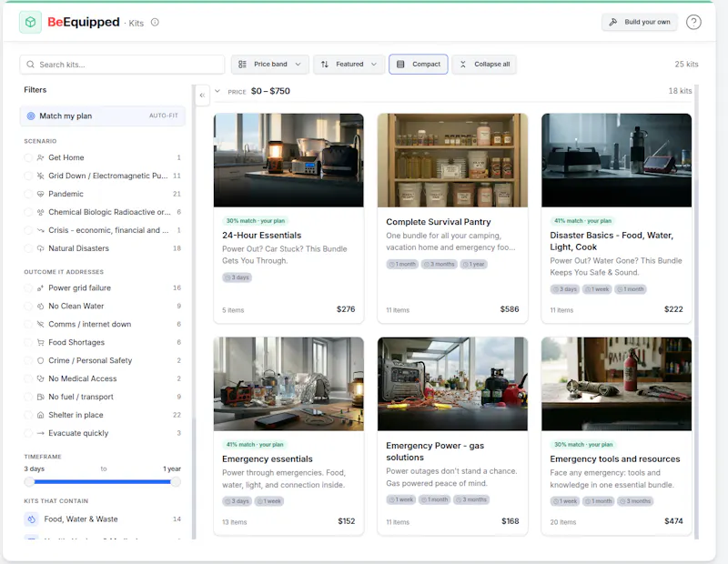Click the 1 year tag on Survival Pantry
The image size is (728, 564).
473,264
